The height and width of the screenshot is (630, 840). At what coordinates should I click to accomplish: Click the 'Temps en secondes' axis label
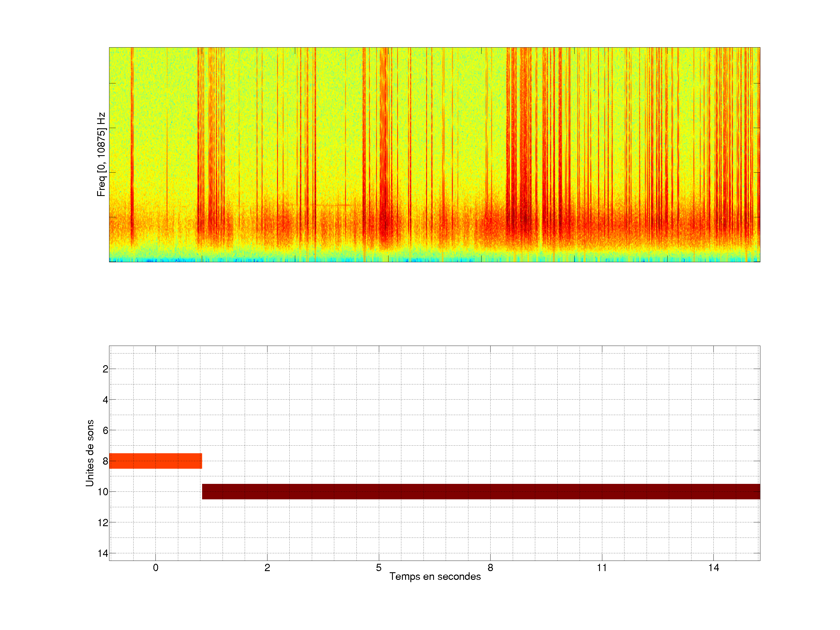pyautogui.click(x=435, y=576)
